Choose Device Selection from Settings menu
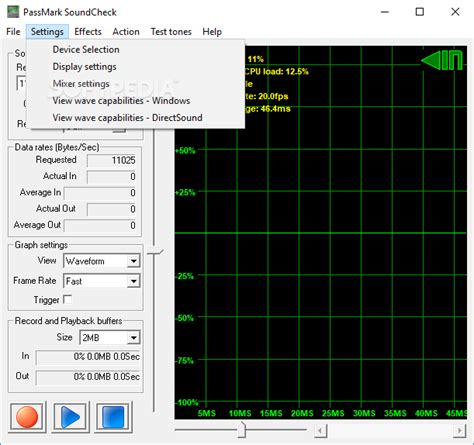The height and width of the screenshot is (445, 474). click(x=135, y=49)
